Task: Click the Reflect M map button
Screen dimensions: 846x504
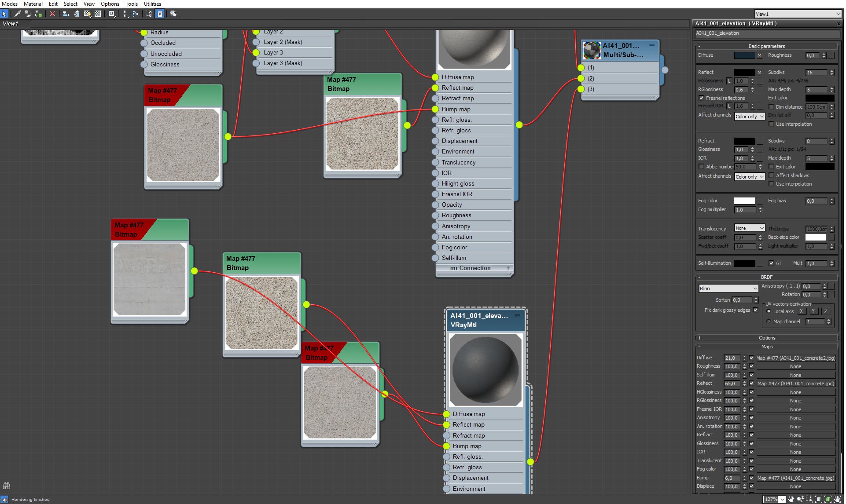Action: [759, 73]
